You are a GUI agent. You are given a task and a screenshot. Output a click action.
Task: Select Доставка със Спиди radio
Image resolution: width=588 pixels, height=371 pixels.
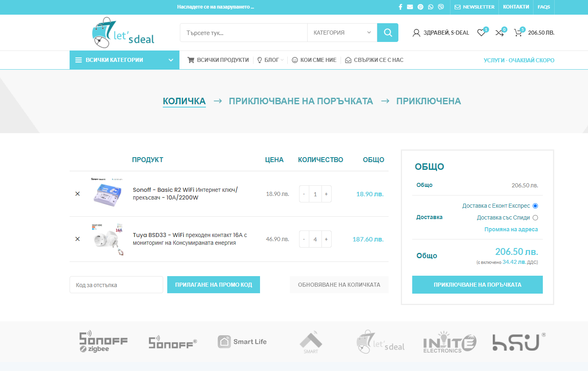[x=535, y=217]
